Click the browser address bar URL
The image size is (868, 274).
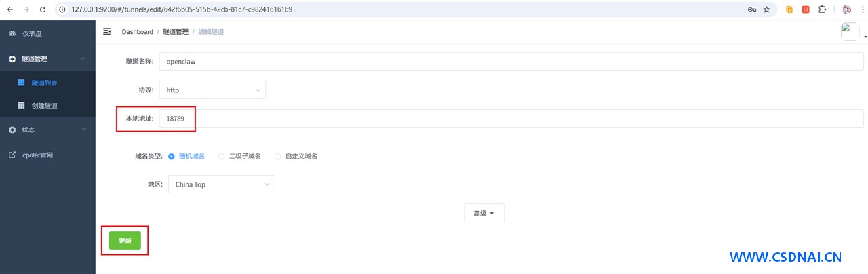[x=182, y=9]
